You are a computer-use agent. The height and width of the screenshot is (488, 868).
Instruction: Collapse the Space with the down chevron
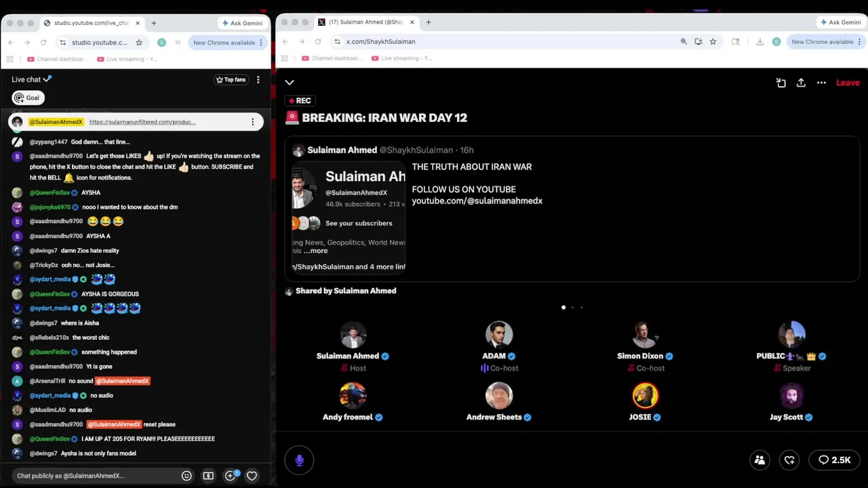(290, 83)
